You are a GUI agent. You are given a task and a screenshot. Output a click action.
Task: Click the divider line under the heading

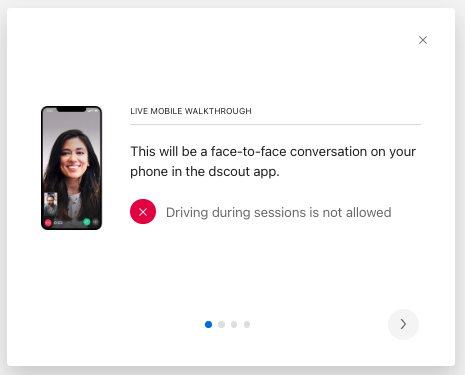click(275, 124)
